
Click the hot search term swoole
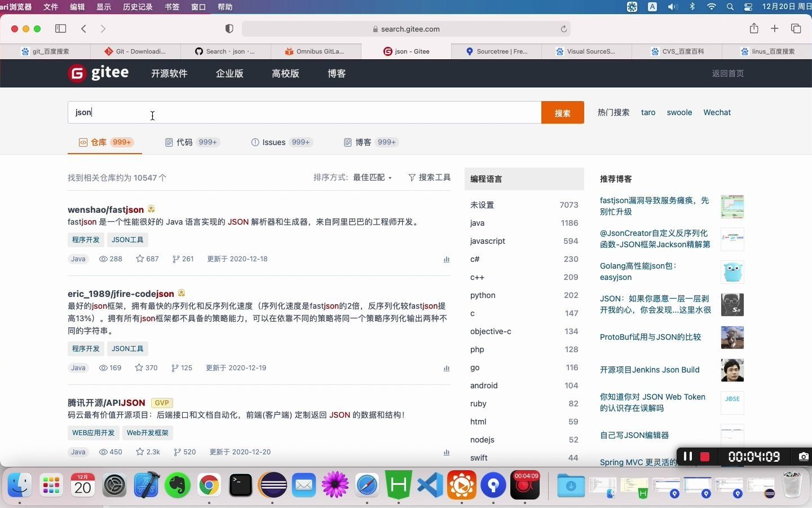679,112
